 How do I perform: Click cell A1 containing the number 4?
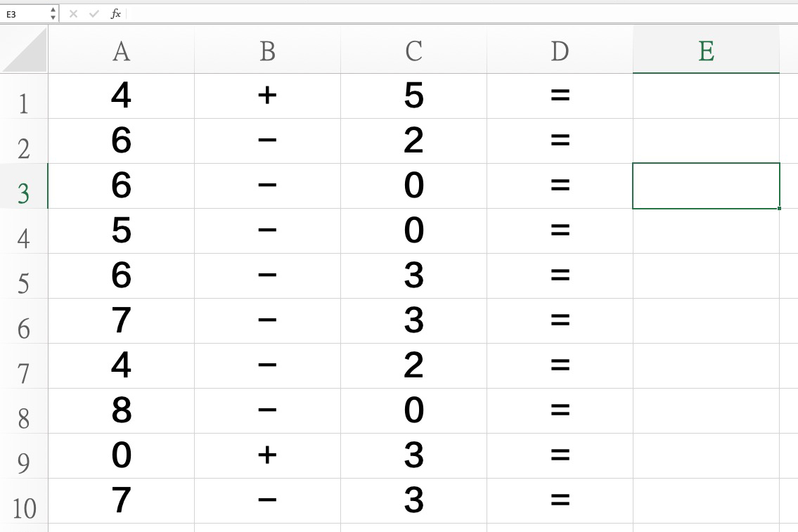point(120,96)
